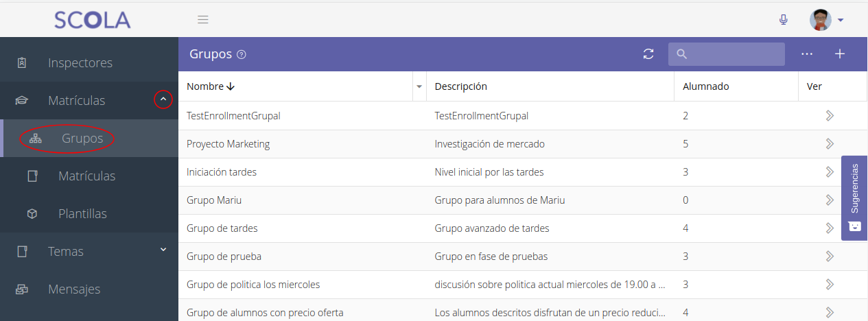Toggle the hamburger sidebar menu
Image resolution: width=868 pixels, height=321 pixels.
(203, 19)
